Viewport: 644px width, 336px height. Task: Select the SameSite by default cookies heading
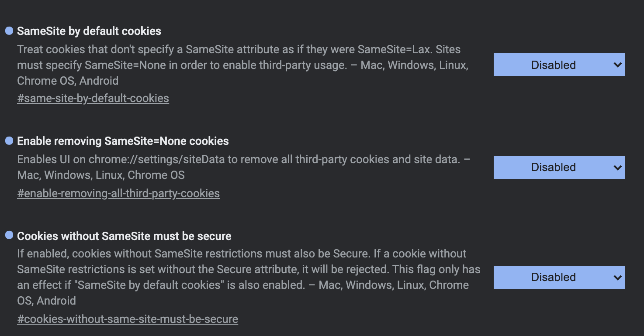(89, 31)
